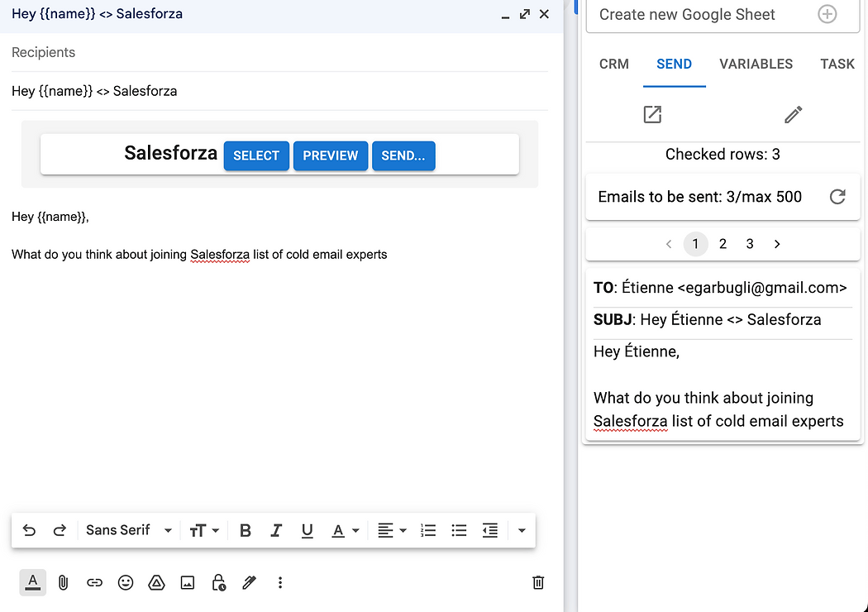Select preview page 2
868x612 pixels.
(723, 244)
